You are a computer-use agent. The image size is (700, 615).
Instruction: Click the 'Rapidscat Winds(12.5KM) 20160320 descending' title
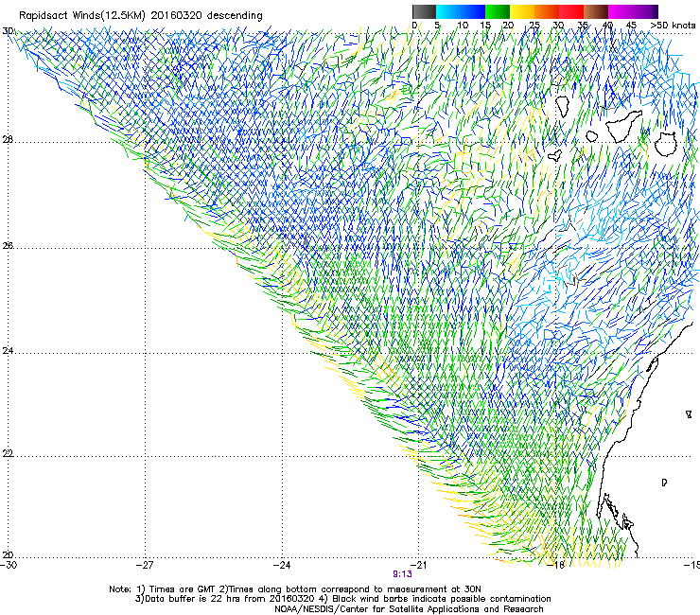pyautogui.click(x=141, y=15)
